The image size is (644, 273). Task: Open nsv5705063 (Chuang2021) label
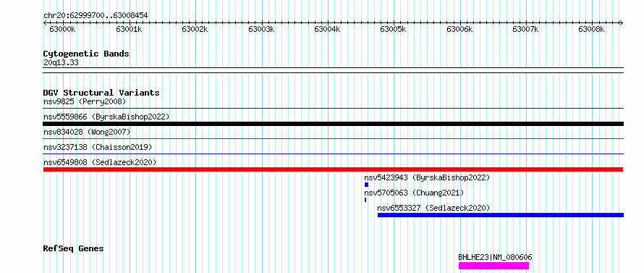(414, 193)
